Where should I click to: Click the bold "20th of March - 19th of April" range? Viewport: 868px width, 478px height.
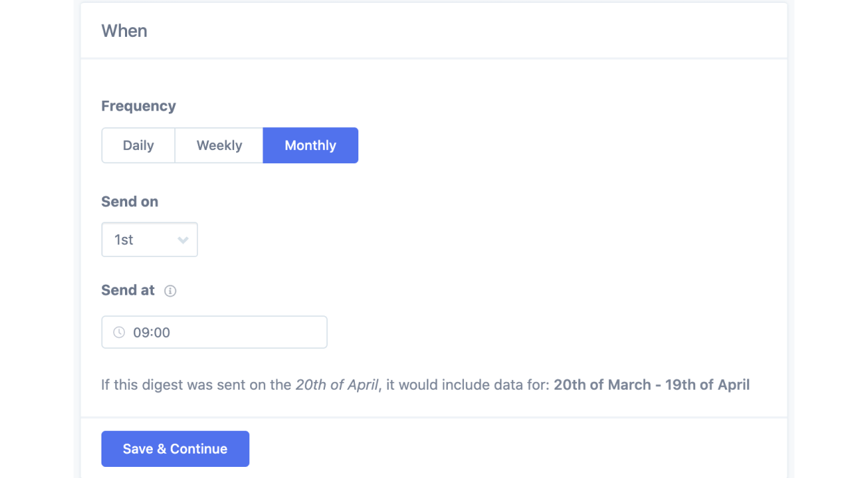pos(651,385)
